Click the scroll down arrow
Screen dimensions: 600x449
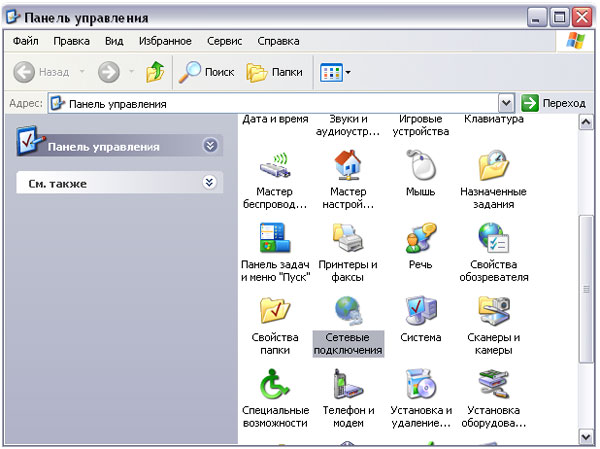[586, 436]
